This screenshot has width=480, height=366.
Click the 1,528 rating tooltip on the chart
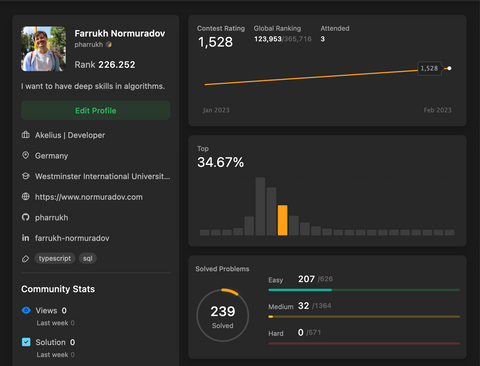pyautogui.click(x=429, y=68)
